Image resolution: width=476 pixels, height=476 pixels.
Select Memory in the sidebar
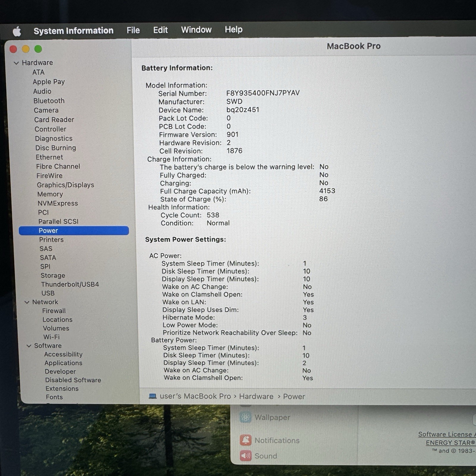tap(50, 194)
